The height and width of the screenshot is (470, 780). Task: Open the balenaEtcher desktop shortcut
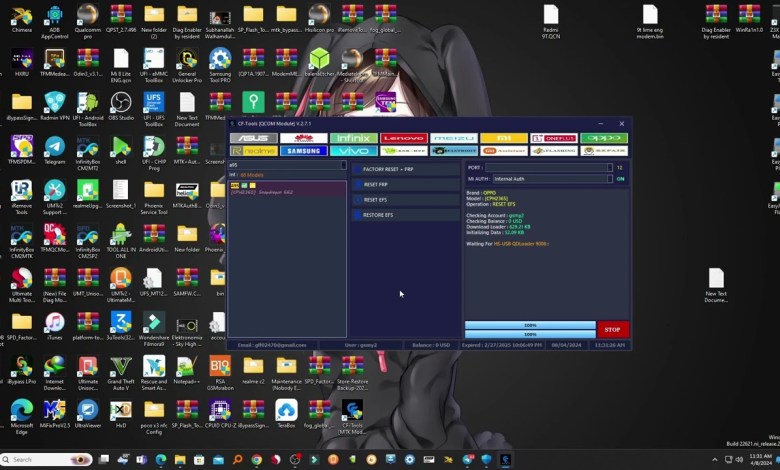pyautogui.click(x=319, y=63)
